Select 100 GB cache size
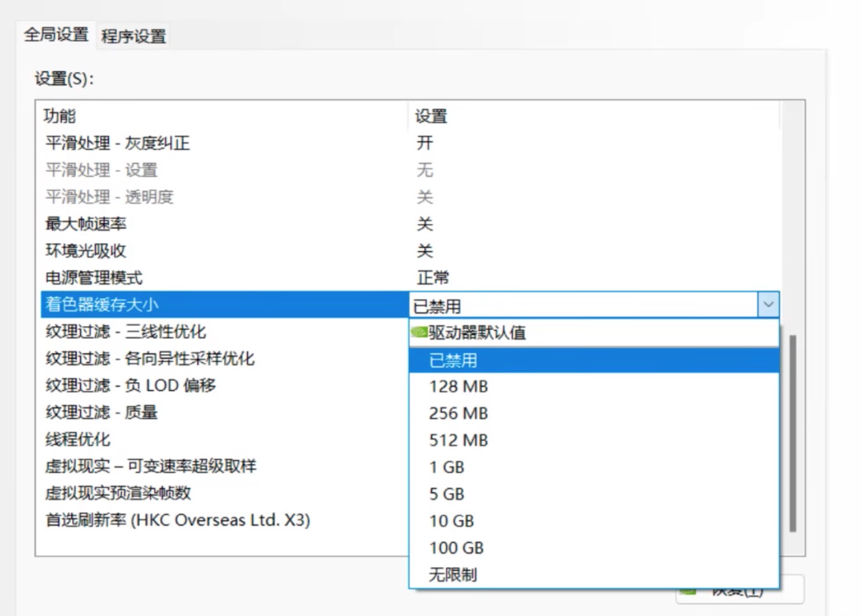This screenshot has width=862, height=616. pos(594,547)
